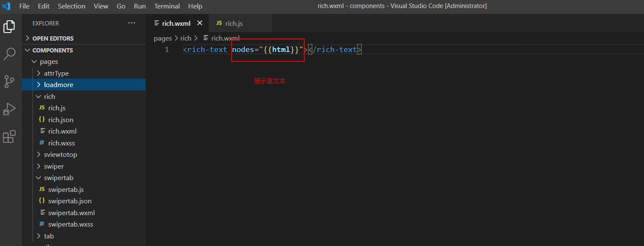Screen dimensions: 644x246
Task: Open the Run and Debug view
Action: 9,109
